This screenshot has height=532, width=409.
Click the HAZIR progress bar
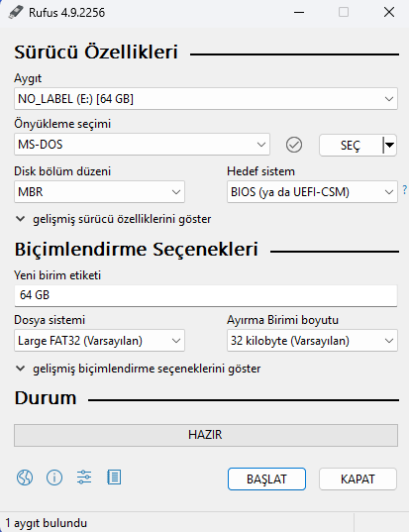206,435
